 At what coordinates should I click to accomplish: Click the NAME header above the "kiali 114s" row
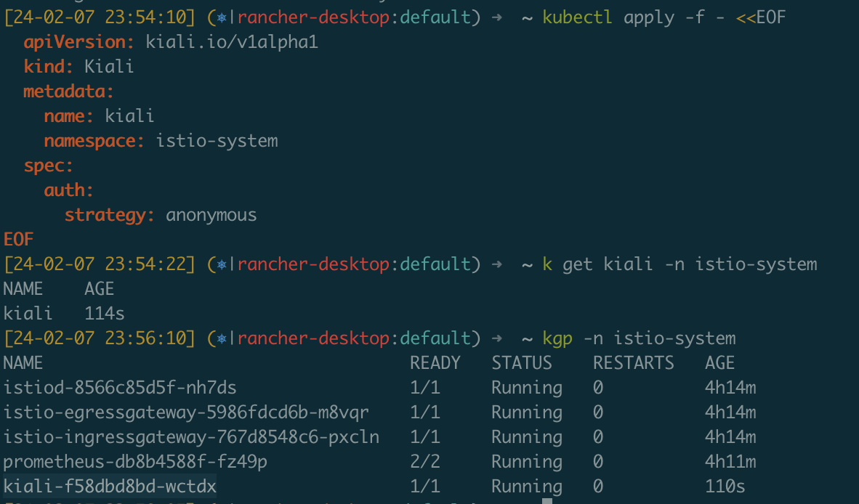23,289
